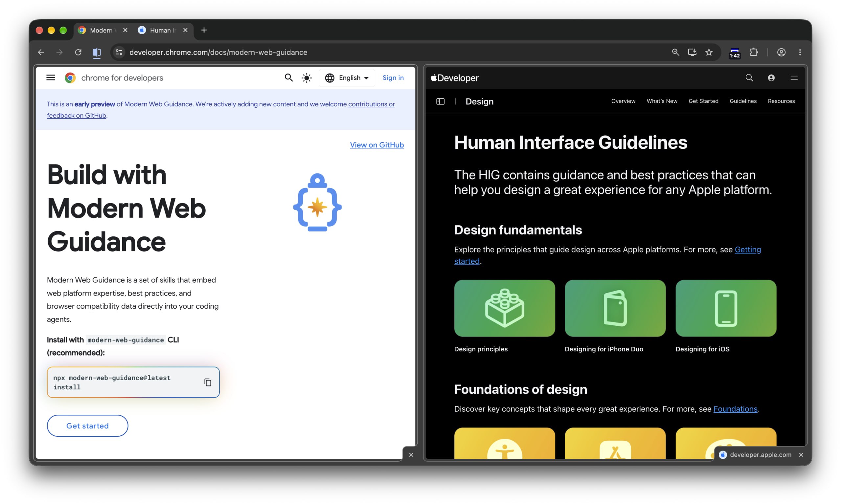Search the Apple Developer site
Viewport: 841px width, 504px height.
(749, 78)
